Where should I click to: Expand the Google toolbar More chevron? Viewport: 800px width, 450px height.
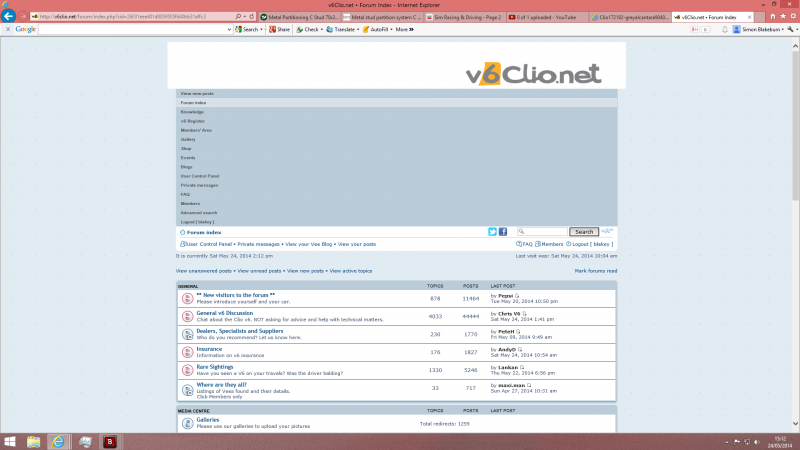[x=405, y=30]
